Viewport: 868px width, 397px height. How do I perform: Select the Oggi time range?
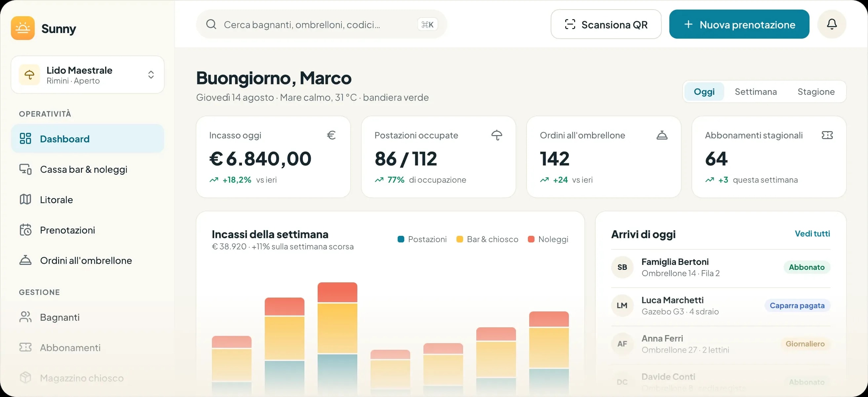(704, 91)
